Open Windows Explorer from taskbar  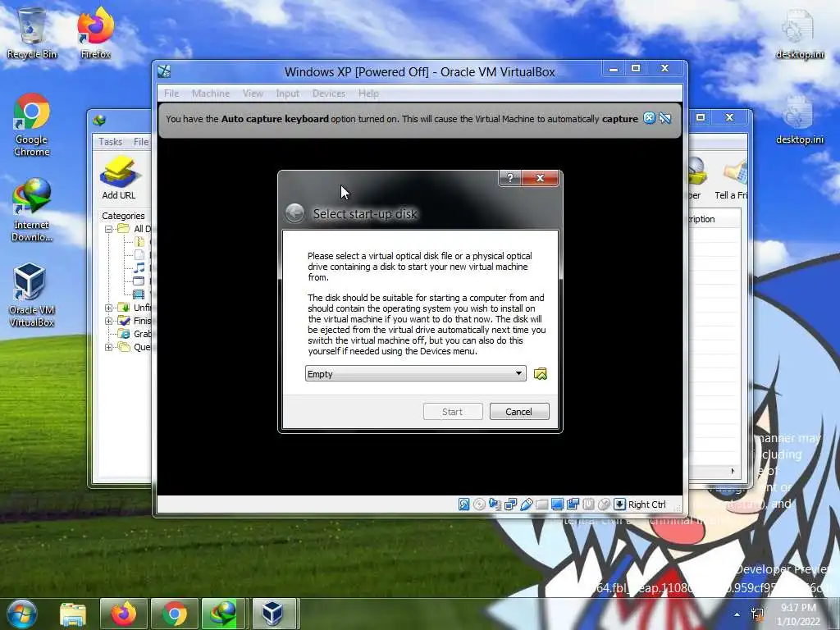click(x=73, y=614)
